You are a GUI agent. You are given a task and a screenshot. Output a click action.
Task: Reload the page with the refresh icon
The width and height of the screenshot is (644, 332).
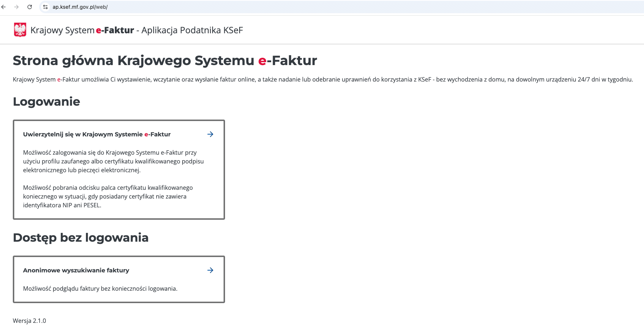click(30, 7)
